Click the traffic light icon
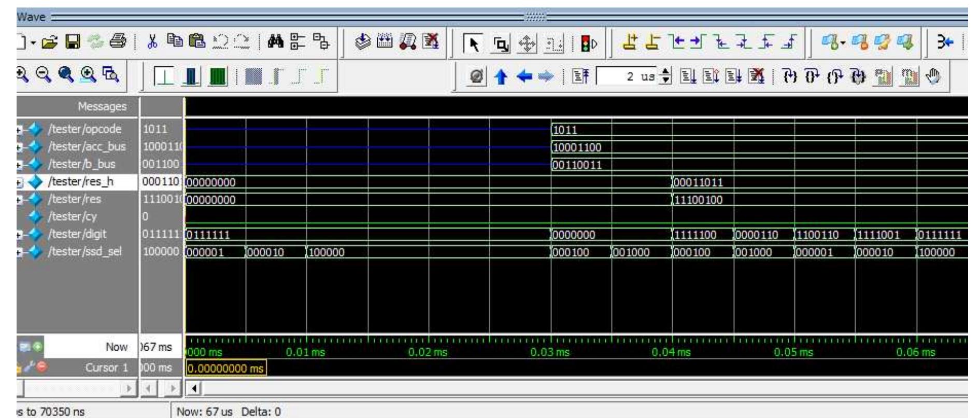The height and width of the screenshot is (418, 980). (x=588, y=44)
